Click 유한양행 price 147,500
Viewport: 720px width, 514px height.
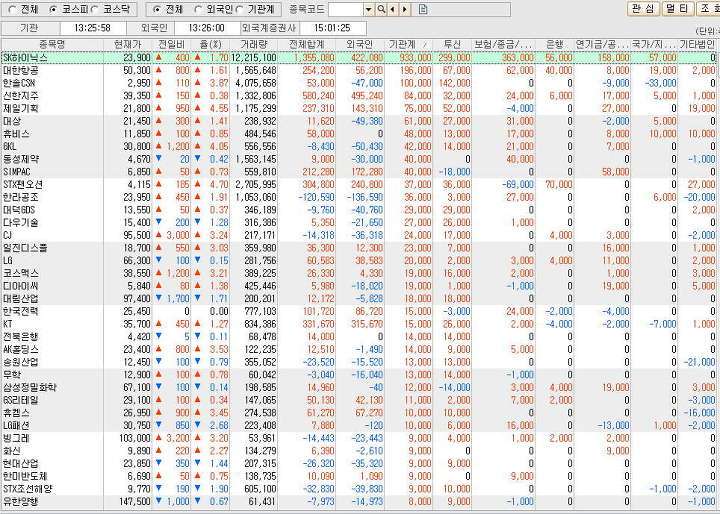[135, 501]
